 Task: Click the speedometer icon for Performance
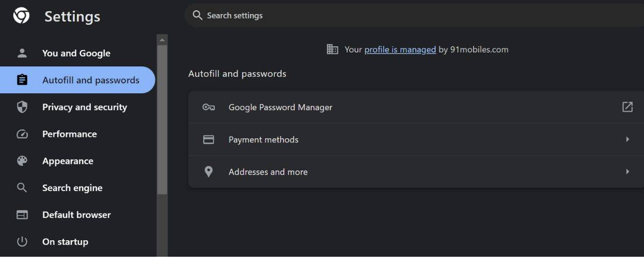point(22,134)
